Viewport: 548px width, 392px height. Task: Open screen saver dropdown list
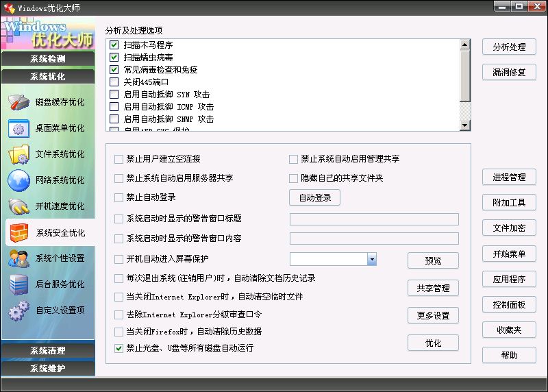(x=372, y=259)
